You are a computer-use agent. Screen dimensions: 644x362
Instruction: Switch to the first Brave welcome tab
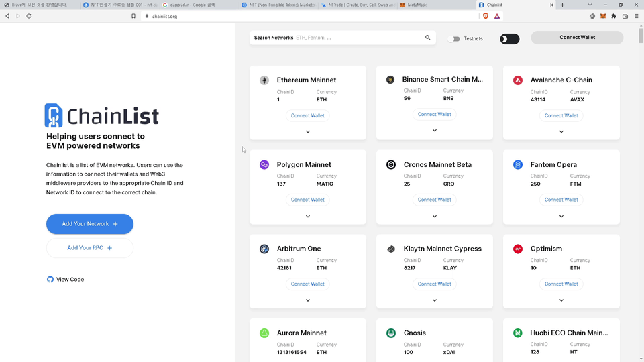40,5
